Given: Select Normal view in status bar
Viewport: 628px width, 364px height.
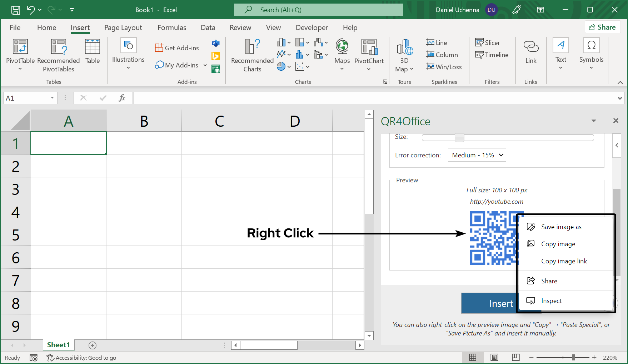Looking at the screenshot, I should click(x=473, y=358).
